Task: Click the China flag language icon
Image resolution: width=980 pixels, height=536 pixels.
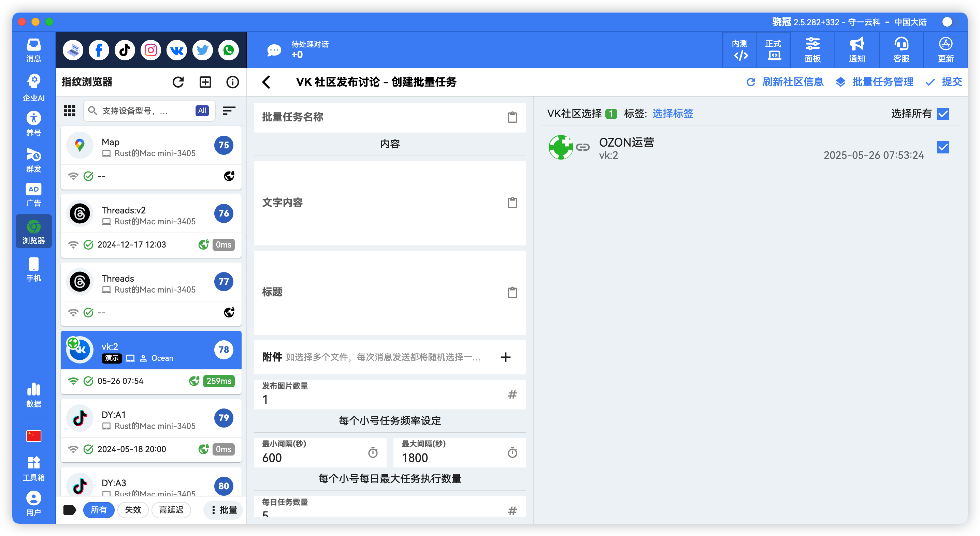Action: click(33, 436)
